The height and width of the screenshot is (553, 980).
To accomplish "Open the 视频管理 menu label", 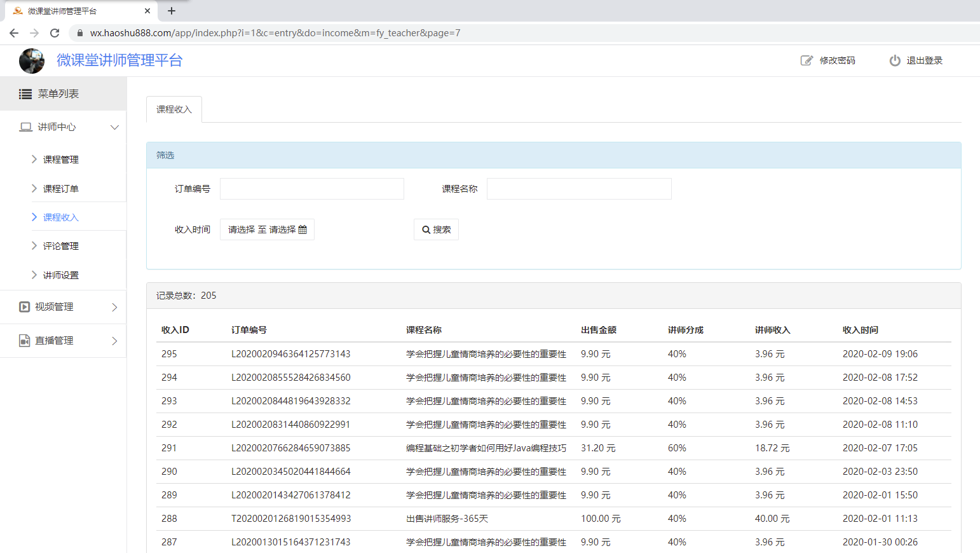I will [54, 307].
